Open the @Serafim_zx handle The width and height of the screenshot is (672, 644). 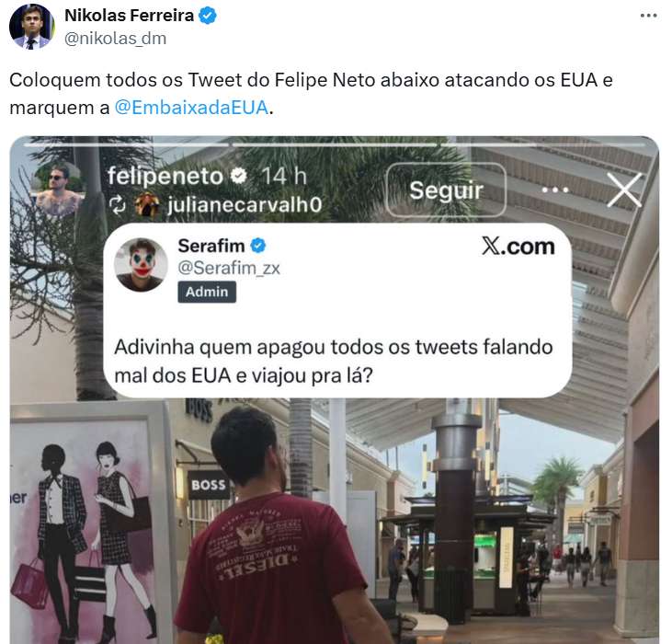[x=229, y=269]
